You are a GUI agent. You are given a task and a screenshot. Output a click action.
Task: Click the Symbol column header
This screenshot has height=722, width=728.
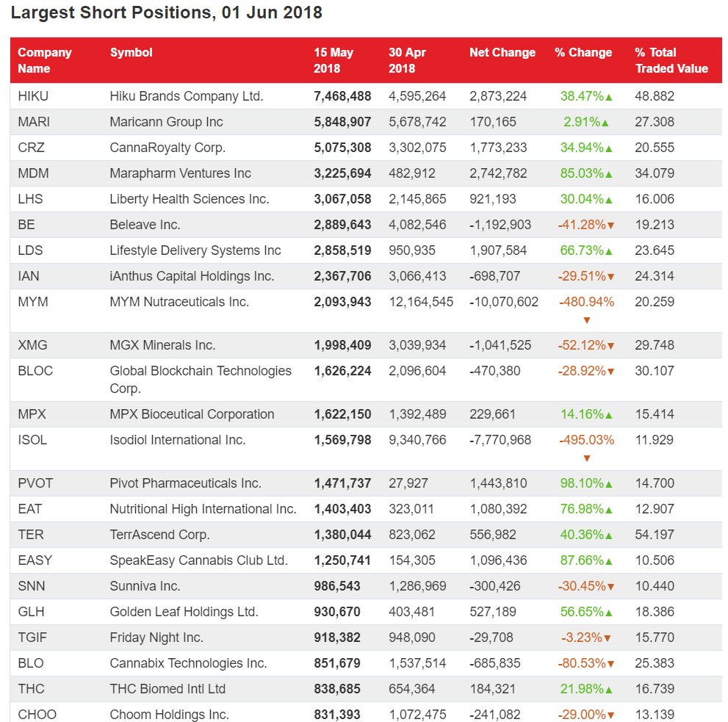coord(131,52)
